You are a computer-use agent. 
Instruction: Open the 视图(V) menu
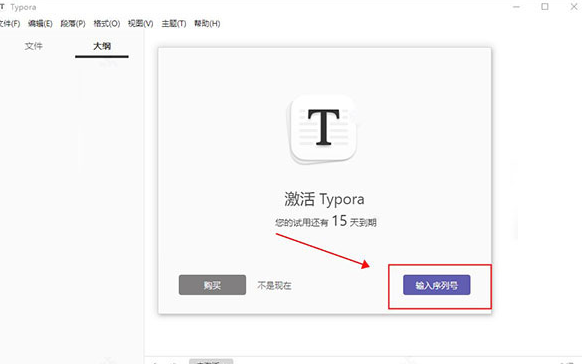[x=140, y=24]
